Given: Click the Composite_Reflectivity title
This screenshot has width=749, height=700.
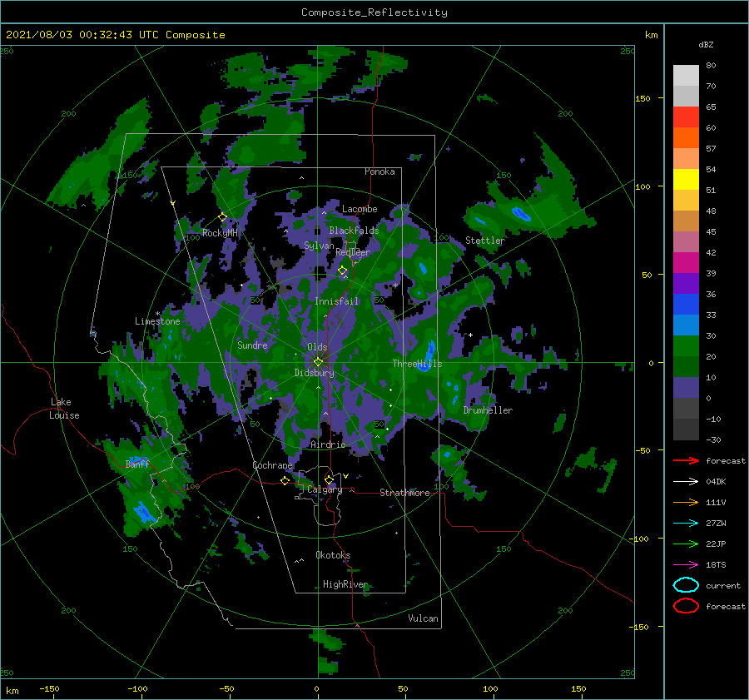Looking at the screenshot, I should [374, 12].
